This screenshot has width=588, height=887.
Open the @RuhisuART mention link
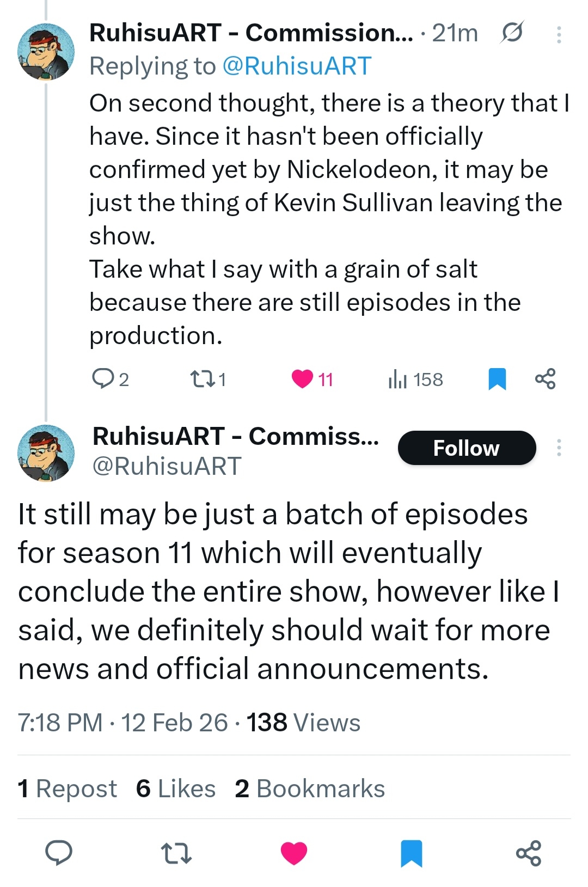pos(297,66)
